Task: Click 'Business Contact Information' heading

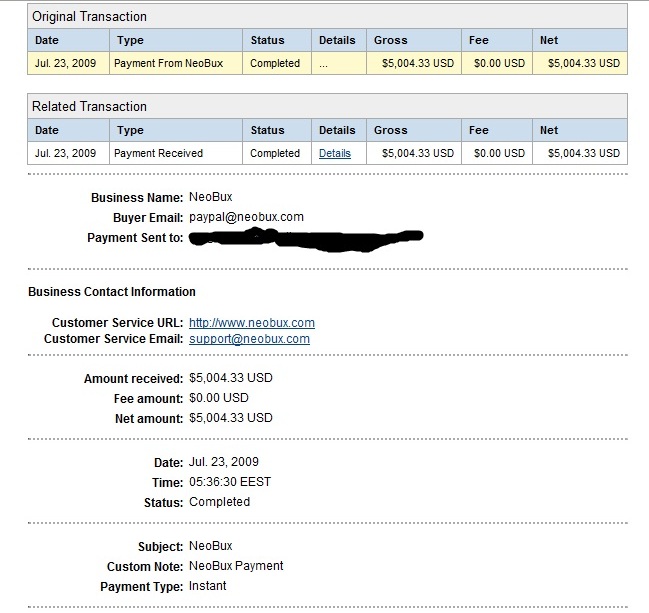Action: point(112,292)
